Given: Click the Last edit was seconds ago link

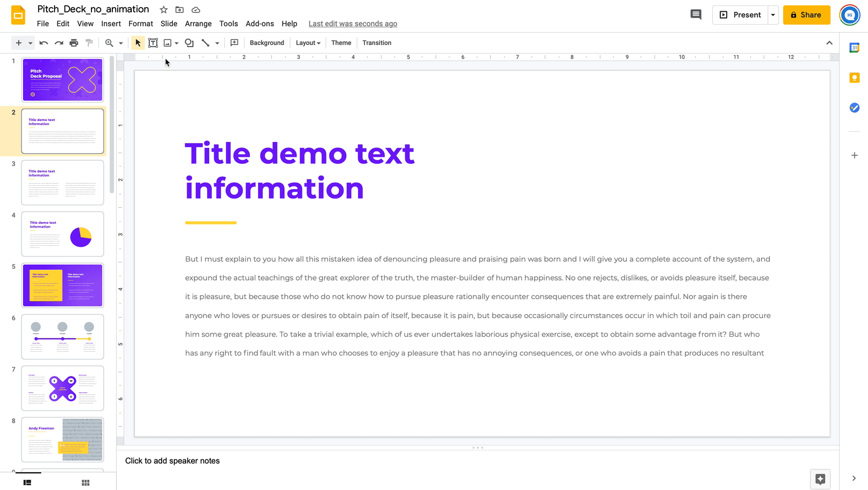Looking at the screenshot, I should point(353,24).
